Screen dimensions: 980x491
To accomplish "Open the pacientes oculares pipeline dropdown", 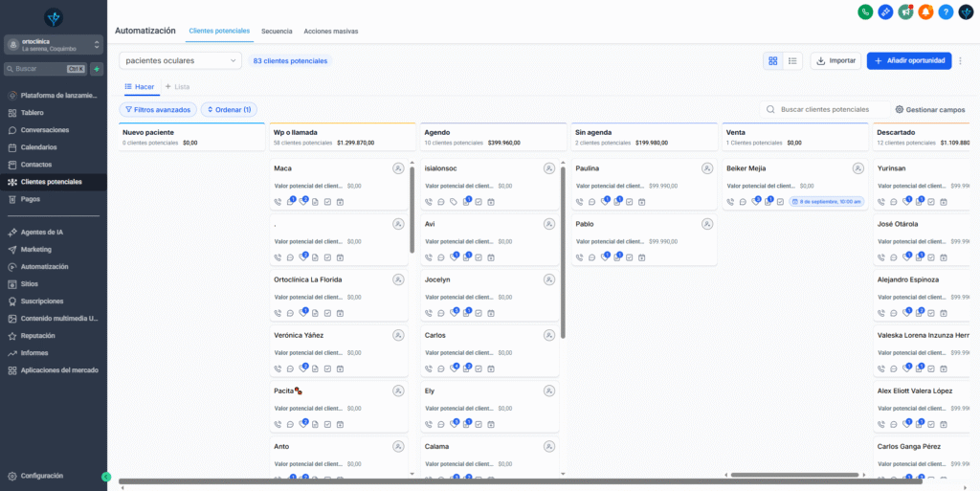I will click(x=181, y=60).
